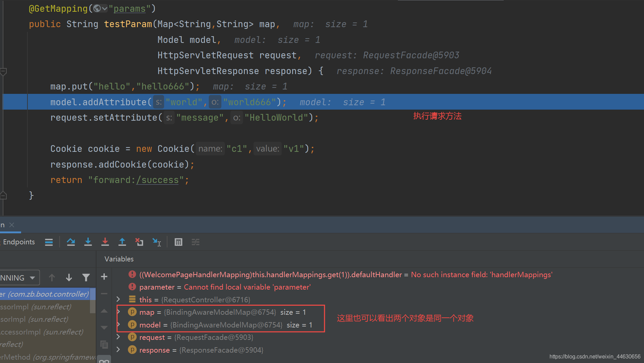The height and width of the screenshot is (363, 644).
Task: Click the red Force Step Into icon
Action: tap(105, 242)
